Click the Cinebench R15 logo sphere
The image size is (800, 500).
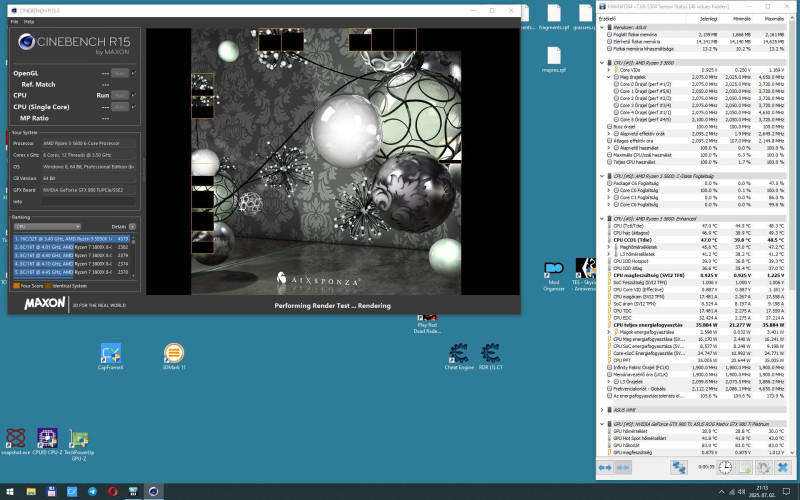tap(27, 42)
